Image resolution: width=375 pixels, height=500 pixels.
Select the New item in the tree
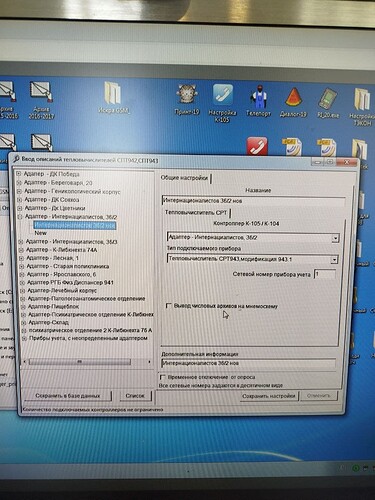point(40,233)
